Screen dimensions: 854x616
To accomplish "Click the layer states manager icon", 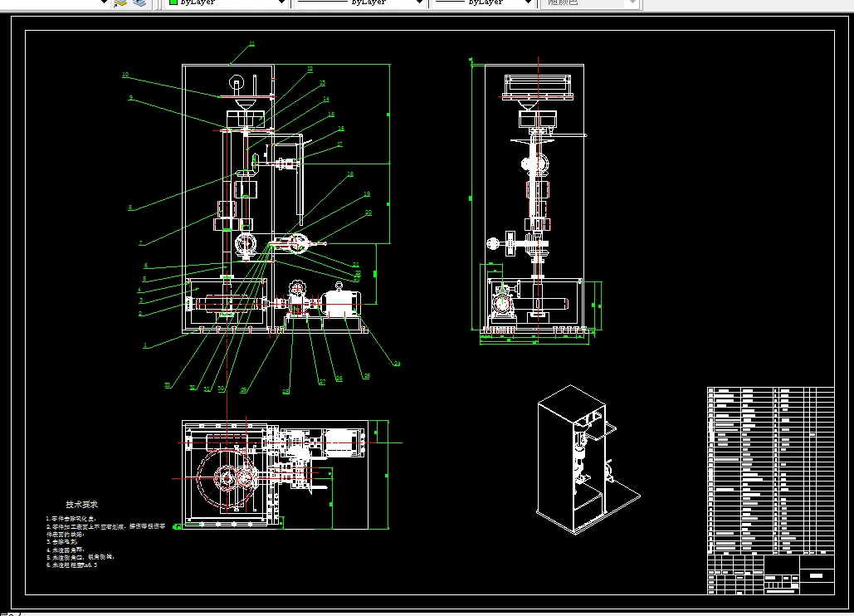I will point(140,2).
